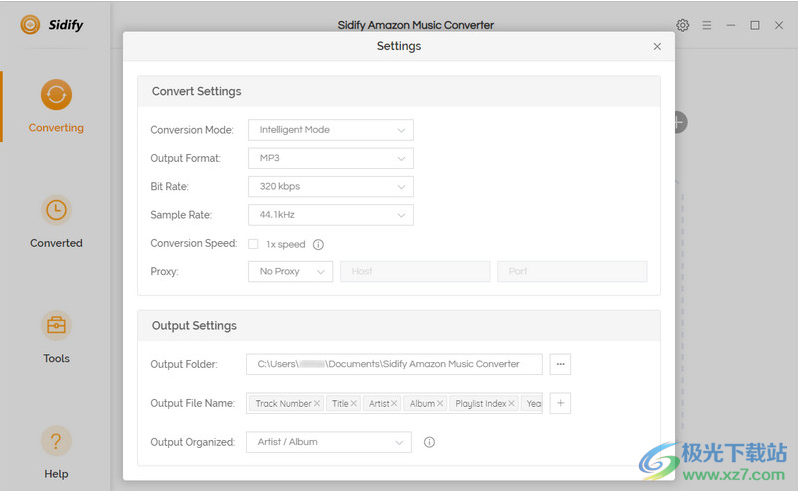Open the hamburger menu in title bar
The height and width of the screenshot is (491, 798).
[x=707, y=25]
